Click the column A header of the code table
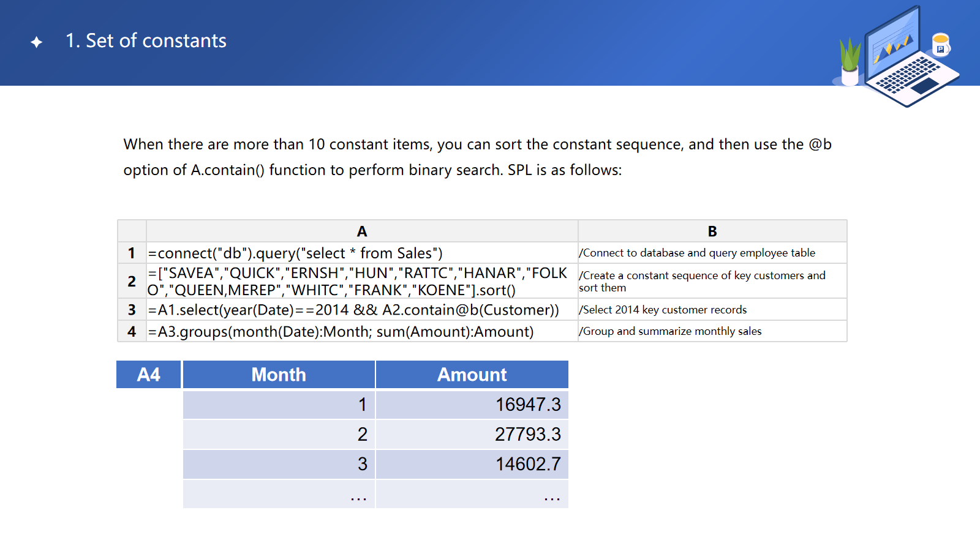The image size is (980, 551). coord(361,231)
